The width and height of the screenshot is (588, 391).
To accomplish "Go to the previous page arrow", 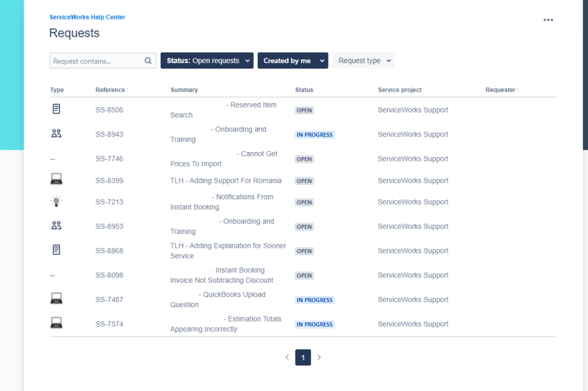I will pos(287,357).
